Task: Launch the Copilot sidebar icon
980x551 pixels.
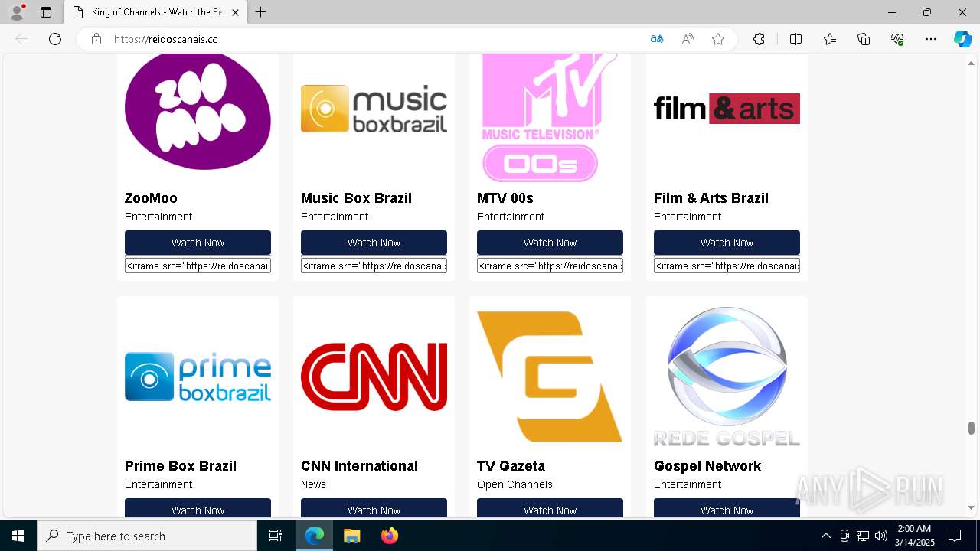Action: click(962, 39)
